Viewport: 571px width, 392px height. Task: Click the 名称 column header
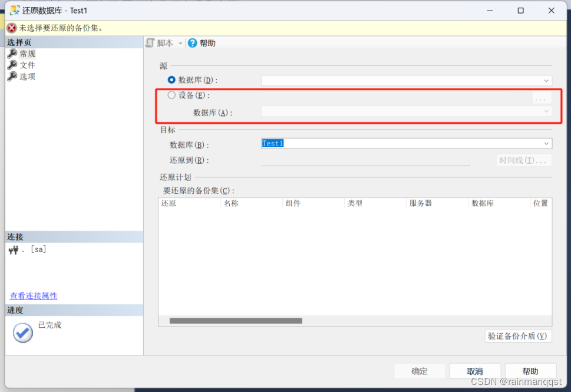click(231, 203)
